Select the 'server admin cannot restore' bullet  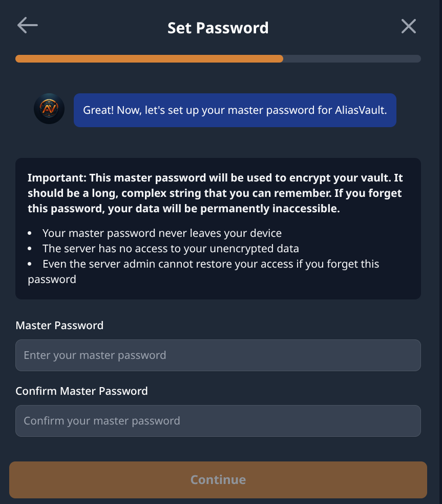pos(211,264)
